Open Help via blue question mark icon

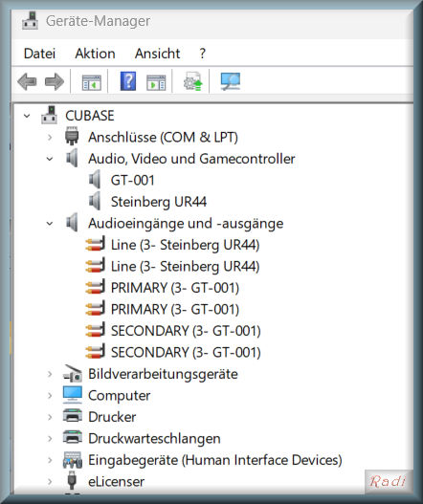click(x=128, y=81)
